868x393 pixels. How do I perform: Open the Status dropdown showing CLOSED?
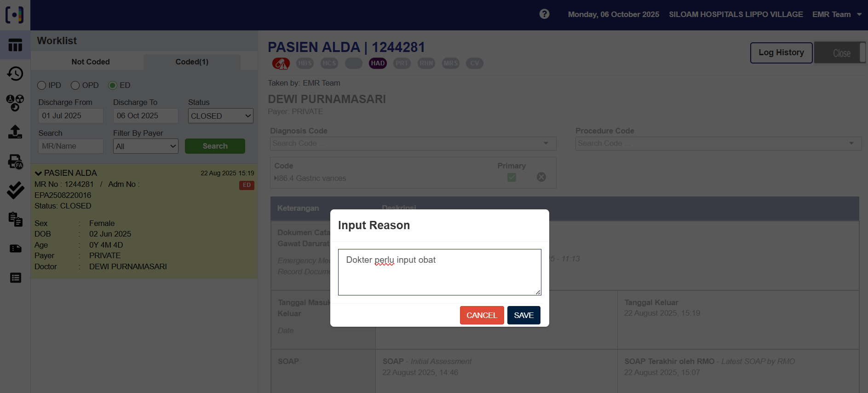221,116
